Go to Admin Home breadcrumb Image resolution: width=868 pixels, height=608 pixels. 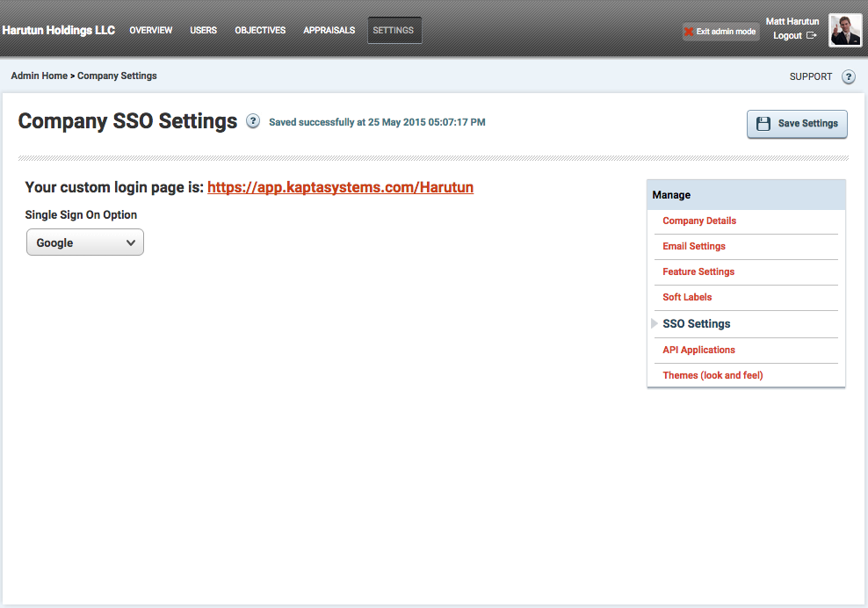click(x=40, y=76)
